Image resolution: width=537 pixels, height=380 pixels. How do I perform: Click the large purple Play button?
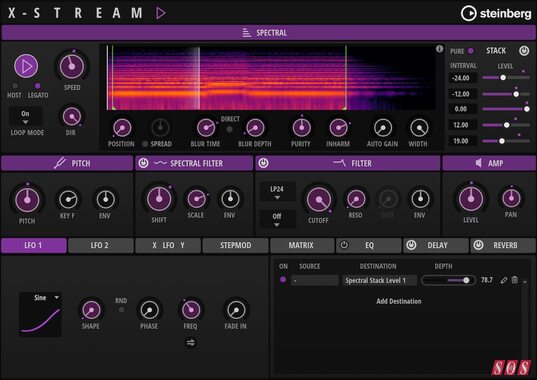click(26, 66)
